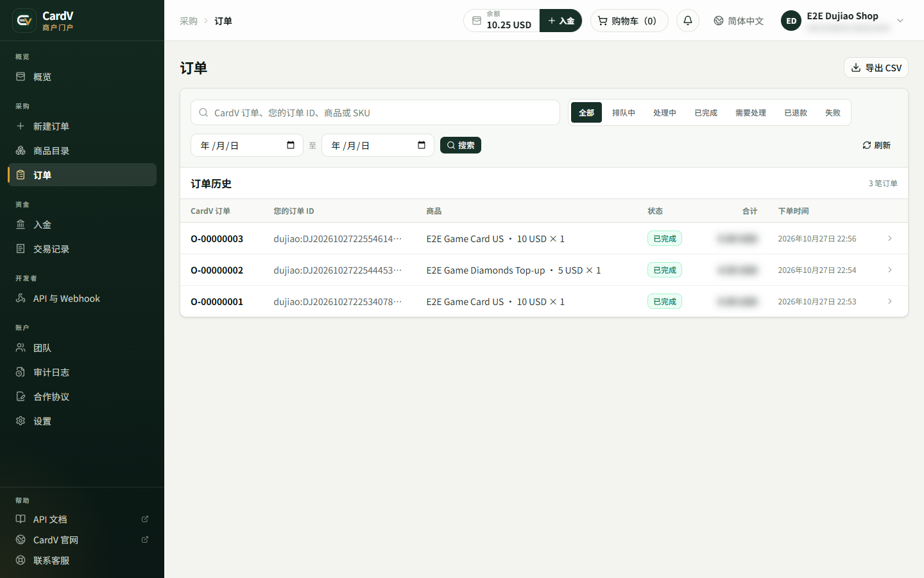
Task: Open end date calendar picker icon
Action: tap(422, 145)
